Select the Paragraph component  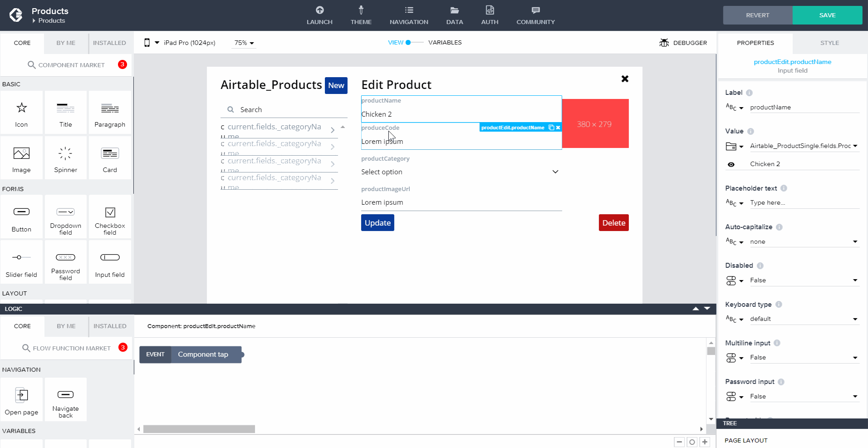110,113
